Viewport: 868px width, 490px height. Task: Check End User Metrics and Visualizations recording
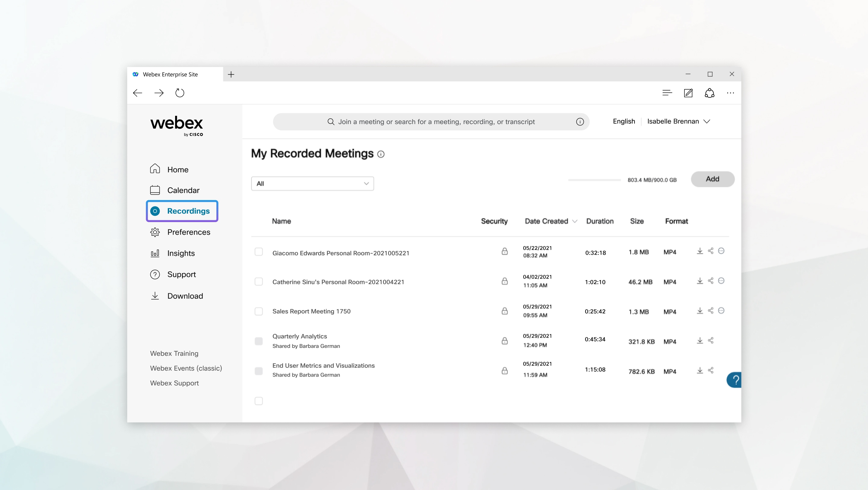259,370
